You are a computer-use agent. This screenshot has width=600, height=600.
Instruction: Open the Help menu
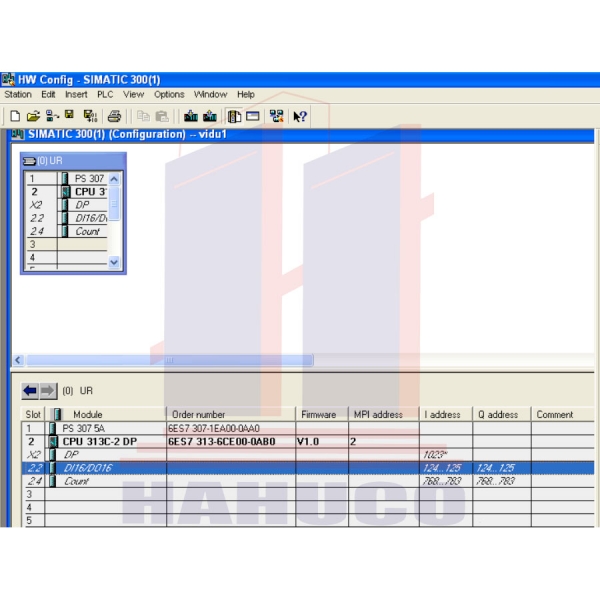coord(246,95)
